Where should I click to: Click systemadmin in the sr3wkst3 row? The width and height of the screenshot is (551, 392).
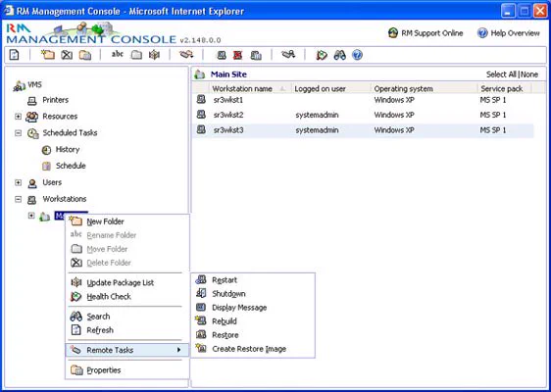coord(317,130)
